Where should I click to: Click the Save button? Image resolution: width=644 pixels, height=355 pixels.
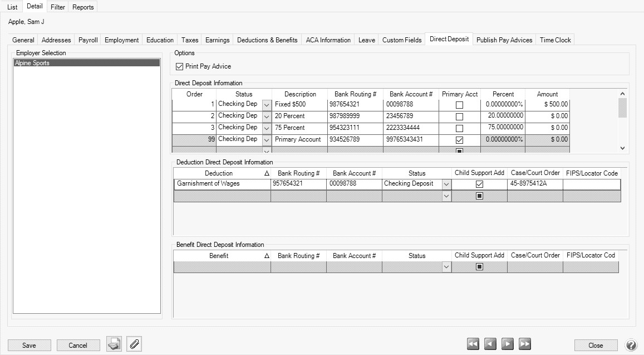point(29,345)
